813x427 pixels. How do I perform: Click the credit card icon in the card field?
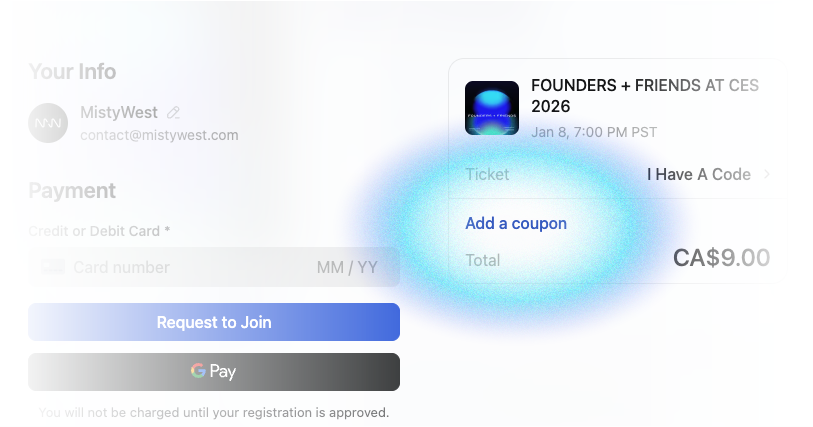[53, 267]
